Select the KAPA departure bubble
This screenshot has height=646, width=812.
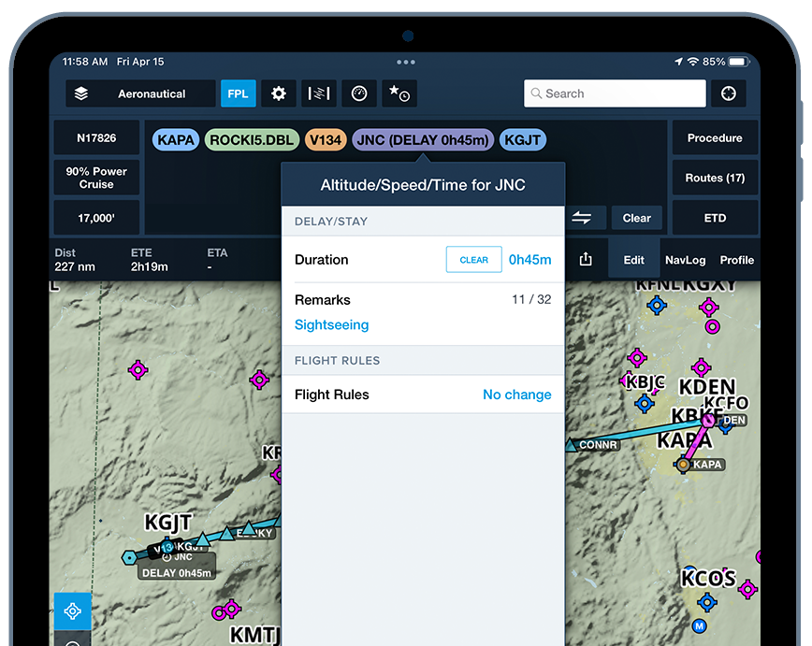point(176,139)
